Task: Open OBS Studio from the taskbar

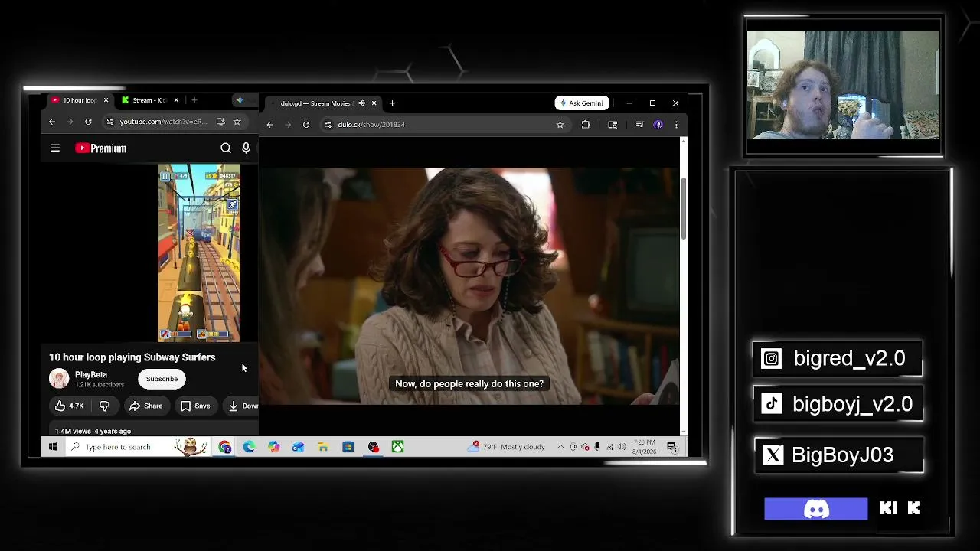Action: tap(373, 447)
